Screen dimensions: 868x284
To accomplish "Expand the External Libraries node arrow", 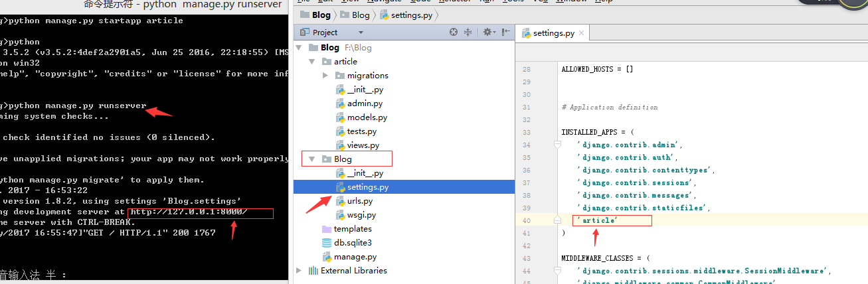I will click(299, 271).
